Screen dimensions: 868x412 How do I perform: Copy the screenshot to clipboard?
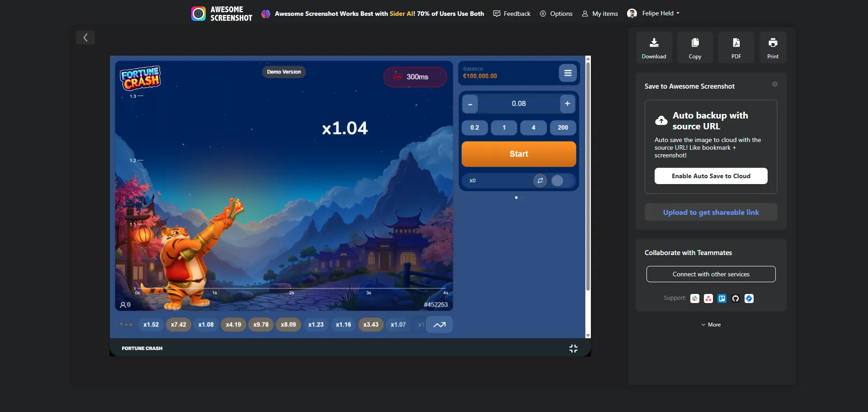[x=695, y=47]
